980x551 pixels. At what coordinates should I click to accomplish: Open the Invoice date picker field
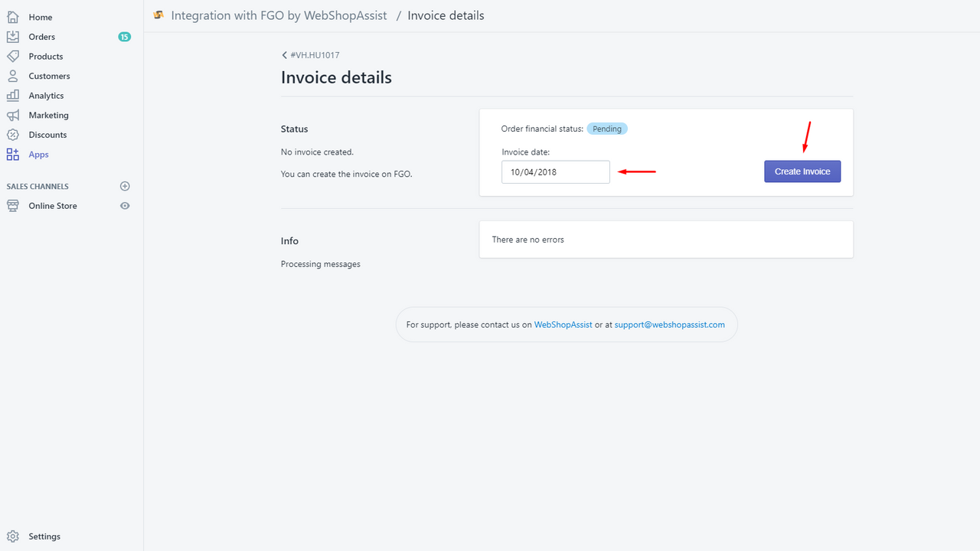click(x=555, y=171)
